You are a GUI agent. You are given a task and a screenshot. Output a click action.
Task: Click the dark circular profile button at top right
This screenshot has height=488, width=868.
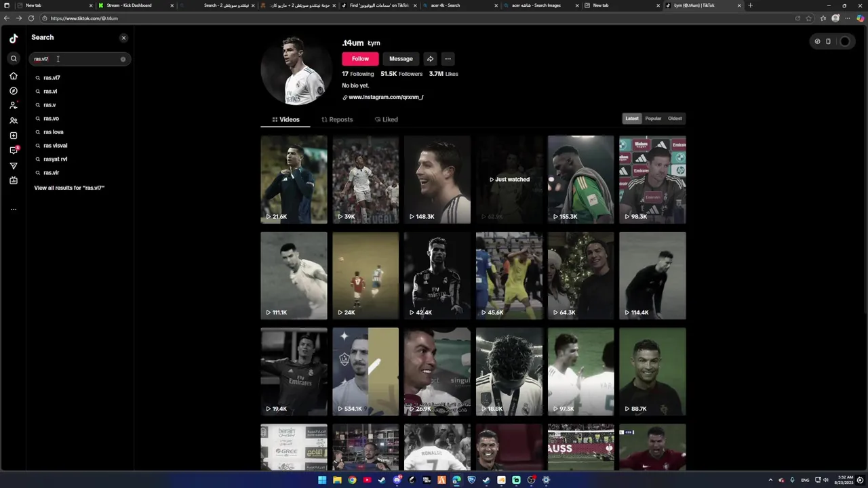845,41
